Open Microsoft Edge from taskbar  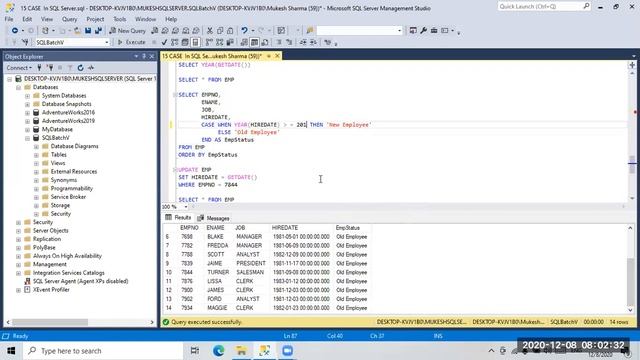point(218,351)
